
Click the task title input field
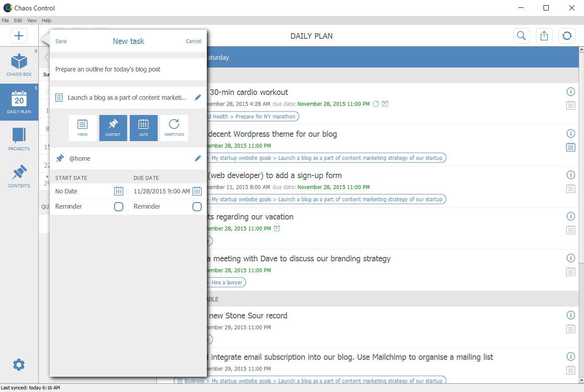click(x=128, y=69)
